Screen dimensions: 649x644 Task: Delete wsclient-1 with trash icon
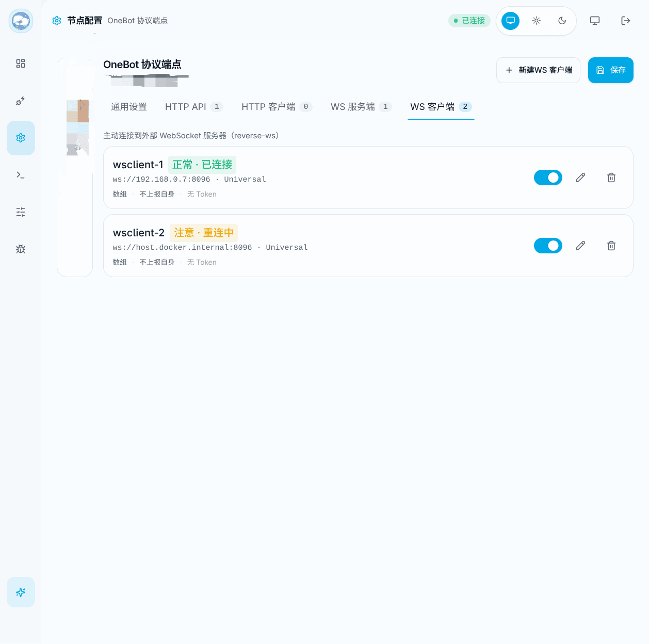[x=611, y=178]
